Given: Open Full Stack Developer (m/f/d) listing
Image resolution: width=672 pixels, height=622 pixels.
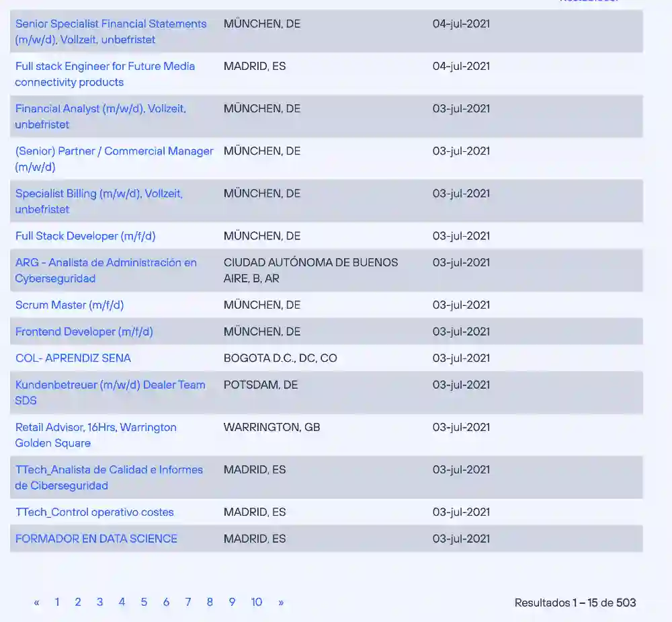Looking at the screenshot, I should coord(85,236).
